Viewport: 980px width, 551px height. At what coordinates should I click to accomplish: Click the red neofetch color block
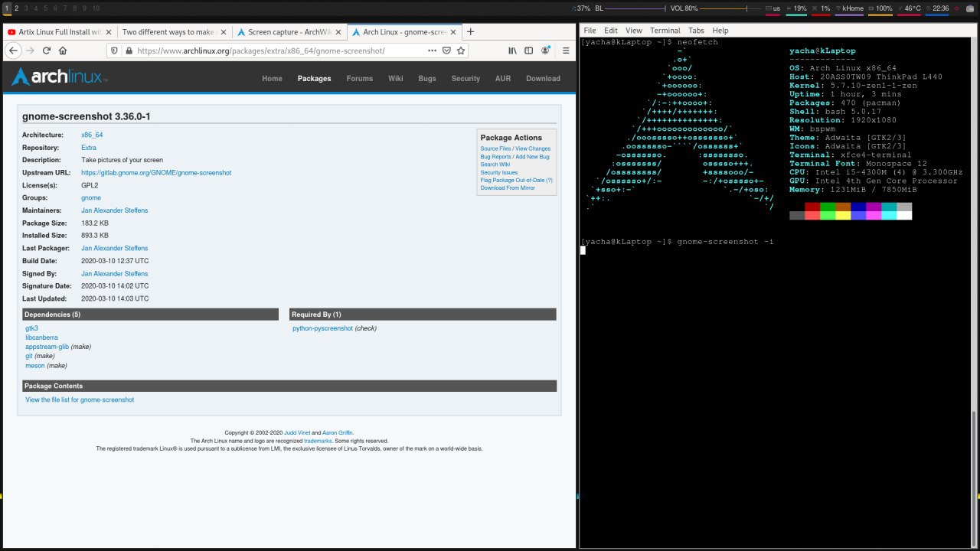pyautogui.click(x=812, y=207)
